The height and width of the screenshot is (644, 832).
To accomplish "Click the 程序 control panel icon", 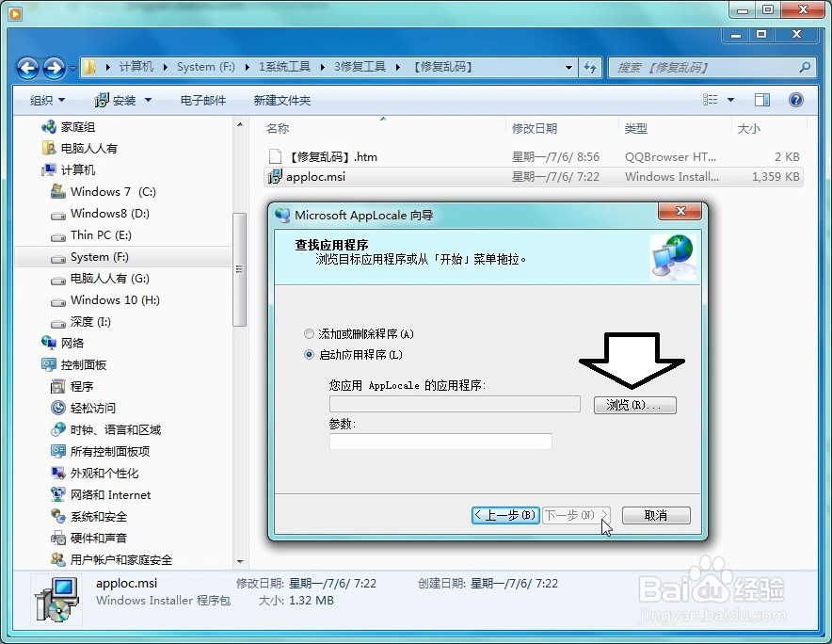I will click(x=57, y=387).
